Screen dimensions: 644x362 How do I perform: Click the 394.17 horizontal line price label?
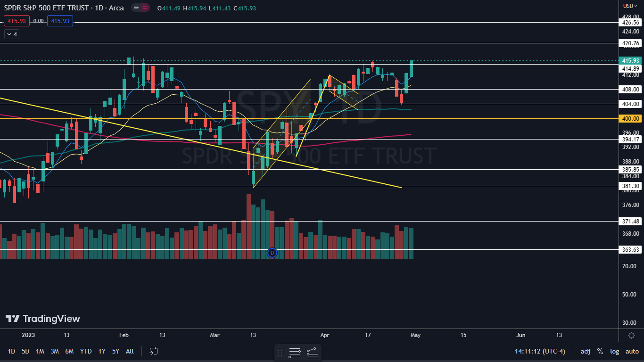(x=631, y=139)
